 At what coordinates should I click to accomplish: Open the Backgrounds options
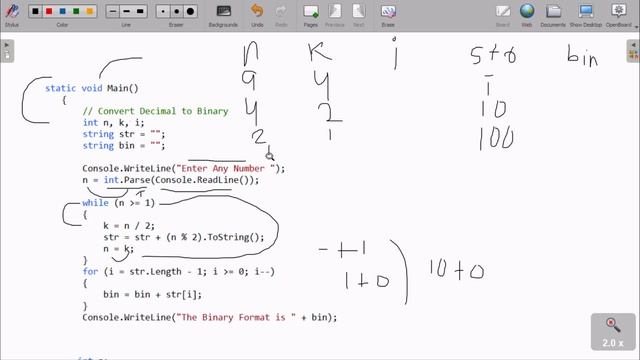tap(223, 15)
